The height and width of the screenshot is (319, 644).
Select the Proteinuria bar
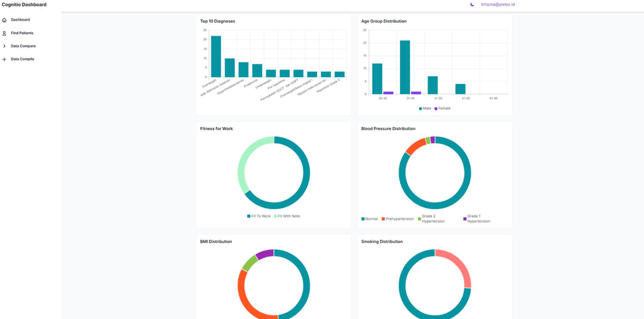tap(257, 70)
